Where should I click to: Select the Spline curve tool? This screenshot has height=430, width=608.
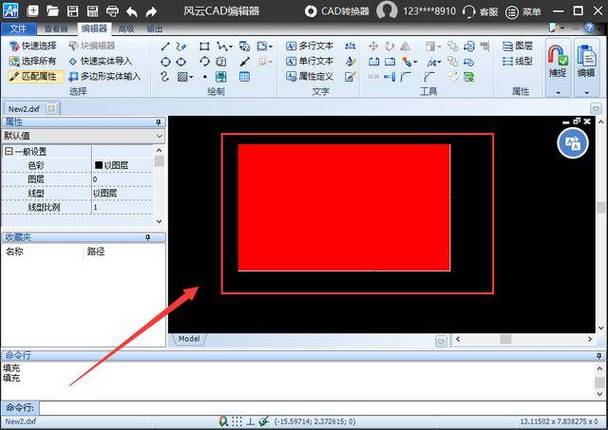click(165, 77)
